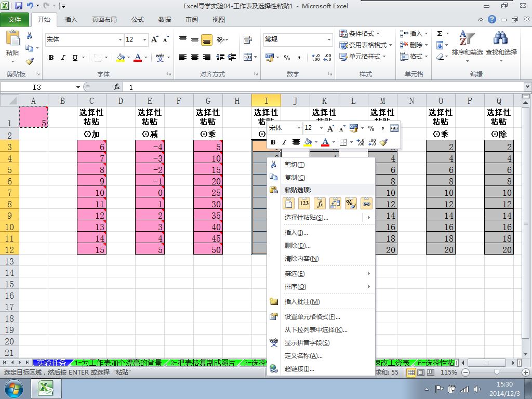Open the number format 常规 dropdown
Viewport: 532px width, 399px height.
click(329, 39)
